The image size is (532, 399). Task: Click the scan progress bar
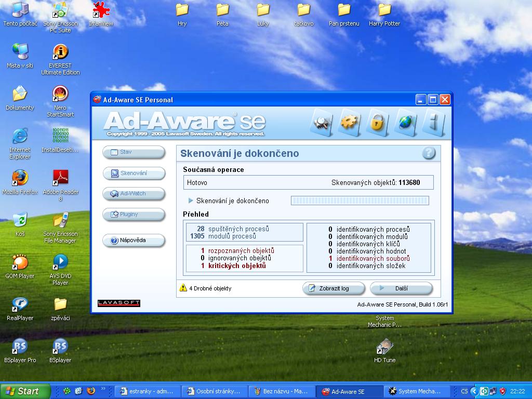point(360,200)
